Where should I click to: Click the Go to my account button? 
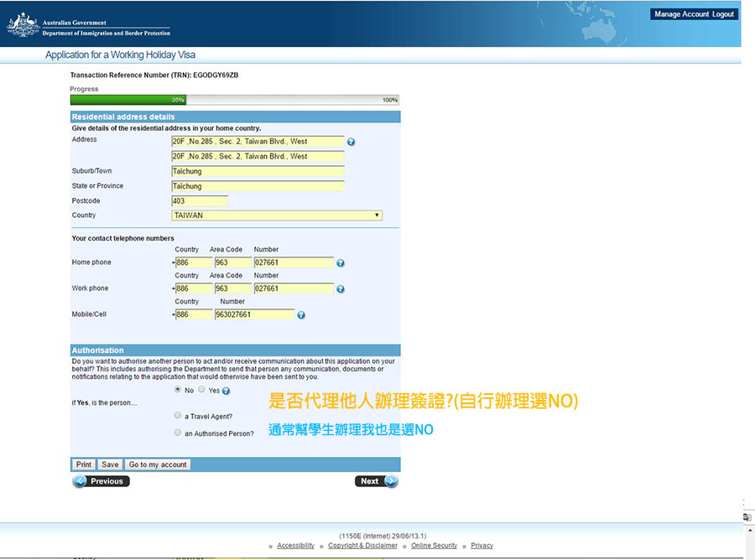tap(158, 464)
